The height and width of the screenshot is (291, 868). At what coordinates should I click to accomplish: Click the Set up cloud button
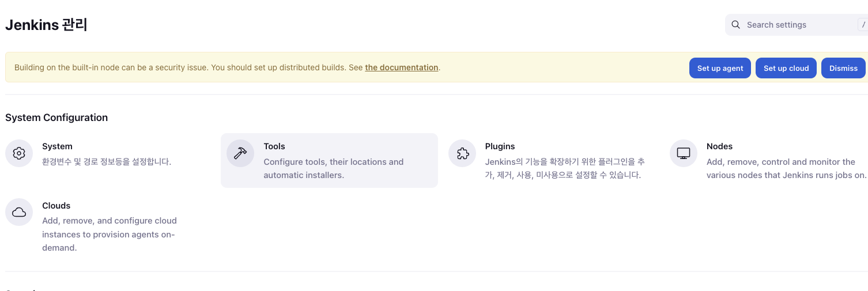[786, 68]
